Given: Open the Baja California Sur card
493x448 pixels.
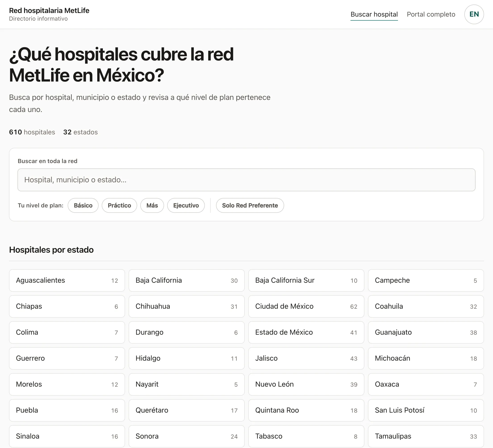Looking at the screenshot, I should coord(306,280).
